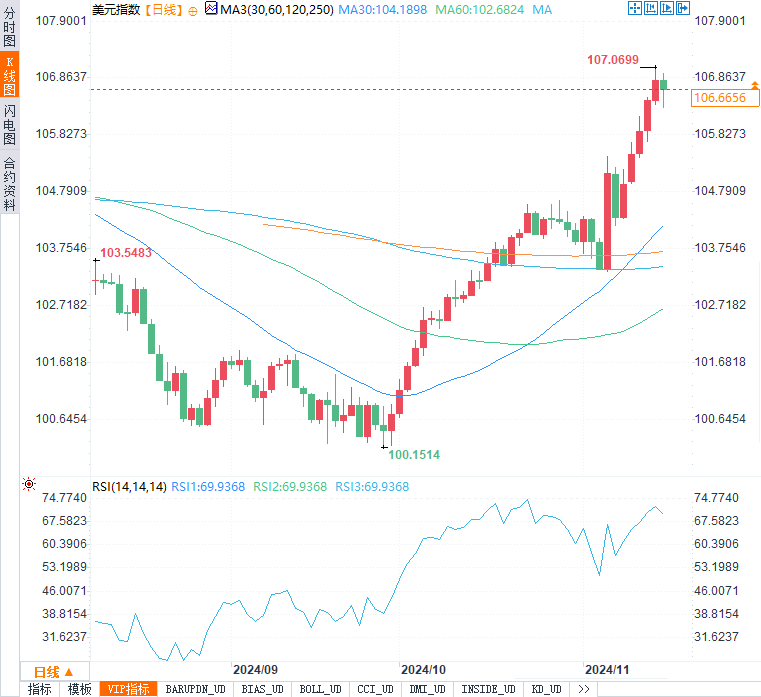This screenshot has width=761, height=697.
Task: Select the K线图 candlestick view tab
Action: [9, 75]
